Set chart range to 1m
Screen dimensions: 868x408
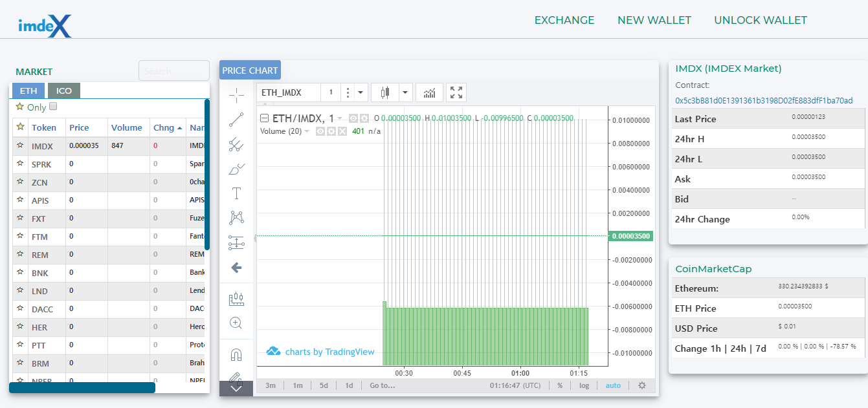298,385
